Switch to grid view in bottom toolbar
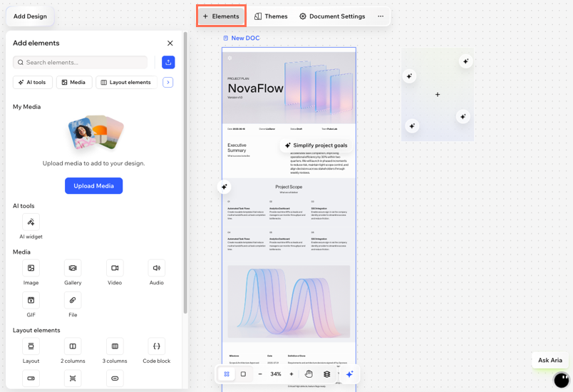 click(x=227, y=374)
